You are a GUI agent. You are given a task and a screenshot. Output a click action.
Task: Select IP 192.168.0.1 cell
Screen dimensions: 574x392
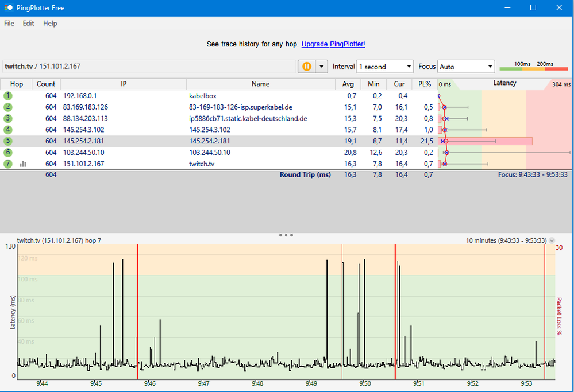(x=80, y=96)
